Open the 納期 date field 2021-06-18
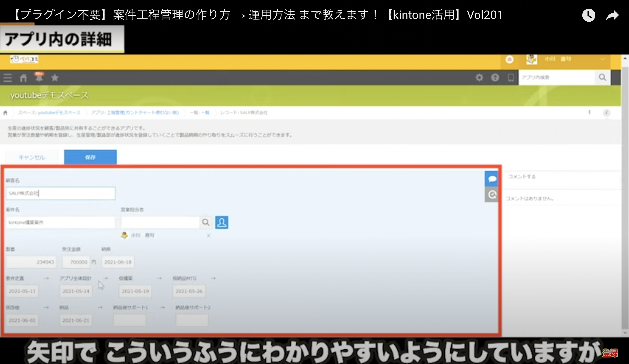Viewport: 629px width, 364px height. (x=118, y=262)
